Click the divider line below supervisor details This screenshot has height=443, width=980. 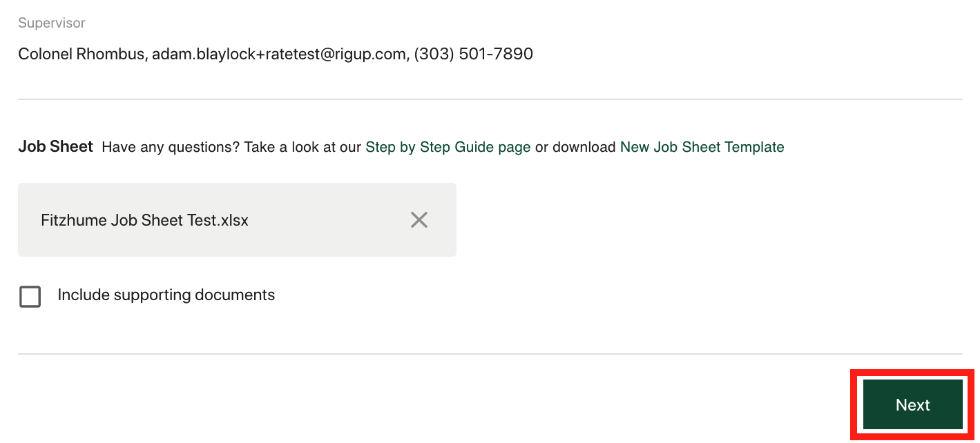point(490,99)
